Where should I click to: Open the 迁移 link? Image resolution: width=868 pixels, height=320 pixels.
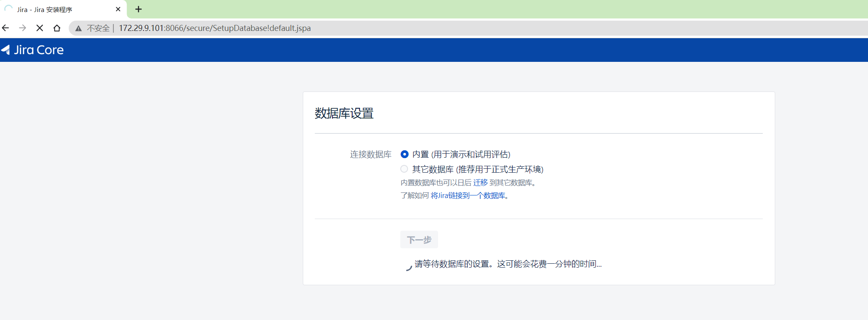tap(480, 183)
